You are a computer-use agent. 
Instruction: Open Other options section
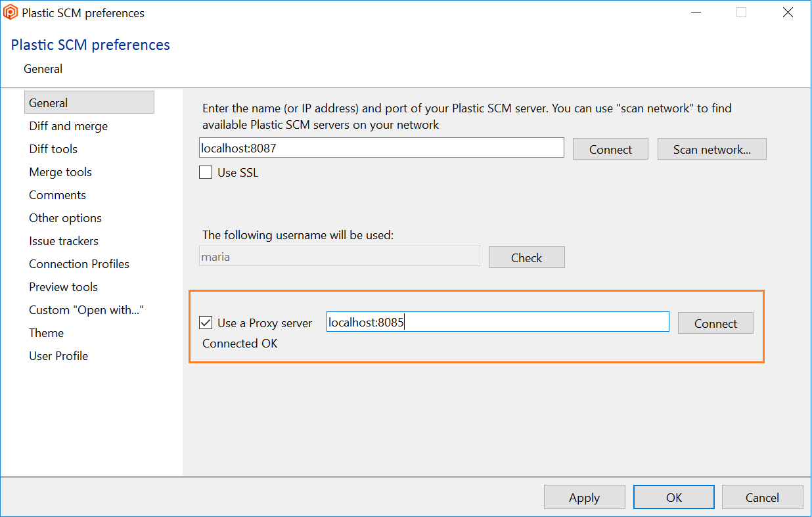point(65,218)
